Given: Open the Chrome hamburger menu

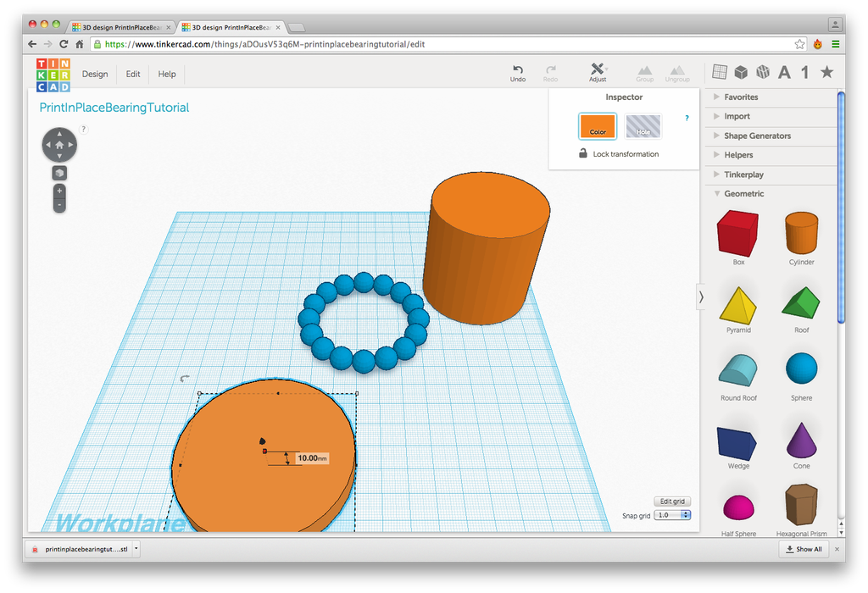Looking at the screenshot, I should tap(835, 44).
